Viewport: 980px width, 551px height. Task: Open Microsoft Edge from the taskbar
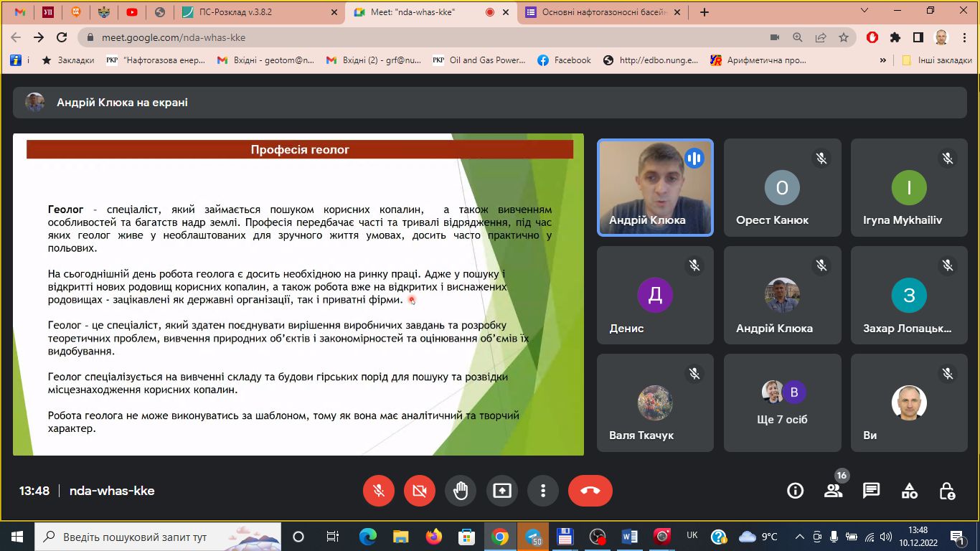click(367, 537)
